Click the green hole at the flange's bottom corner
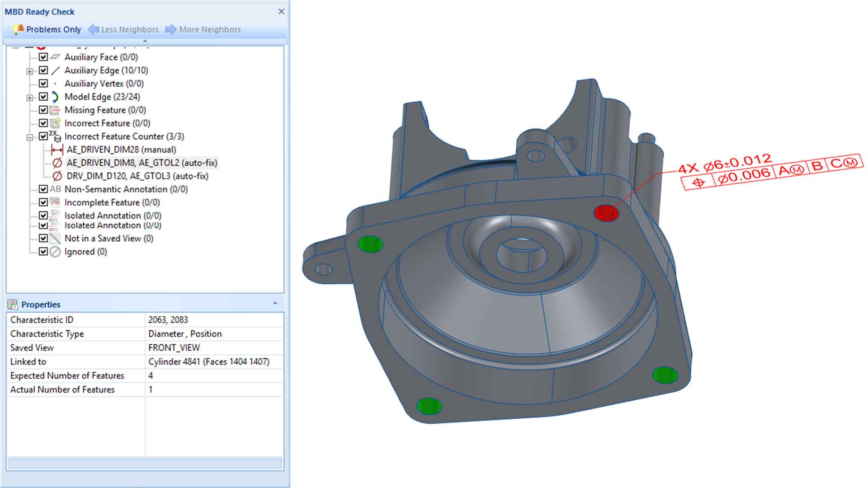This screenshot has height=488, width=868. pos(429,406)
